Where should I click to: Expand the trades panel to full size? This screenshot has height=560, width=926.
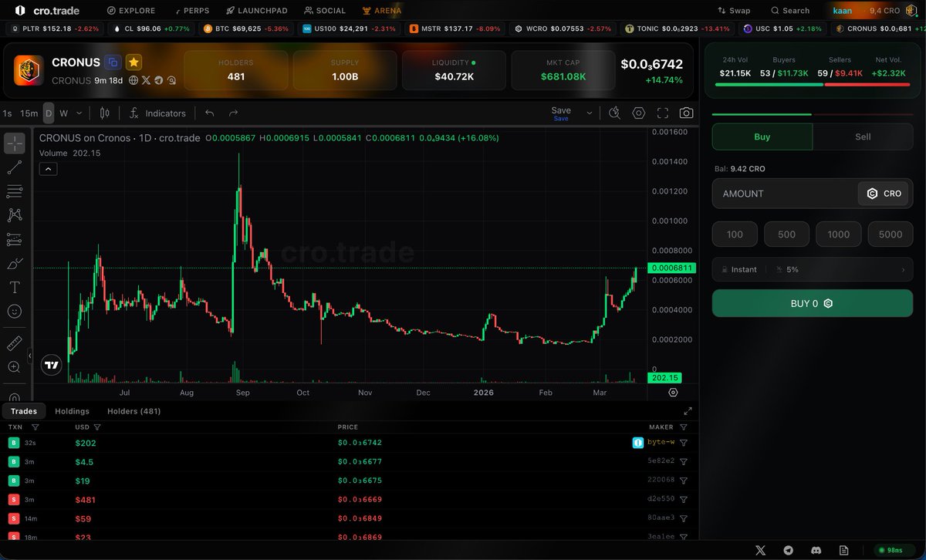pos(688,411)
